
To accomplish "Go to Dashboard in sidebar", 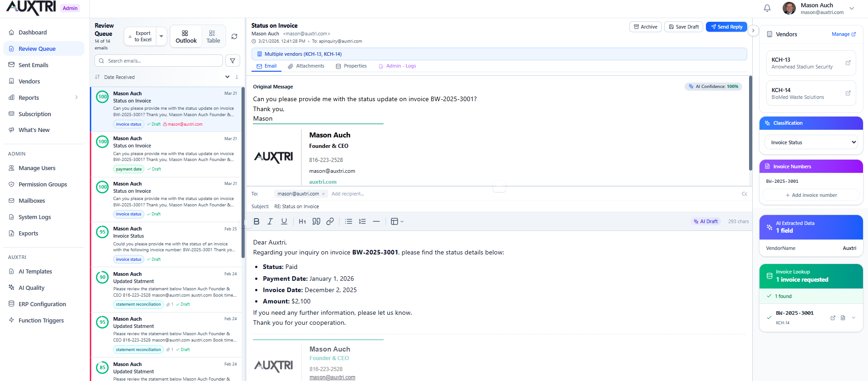I will (44, 32).
